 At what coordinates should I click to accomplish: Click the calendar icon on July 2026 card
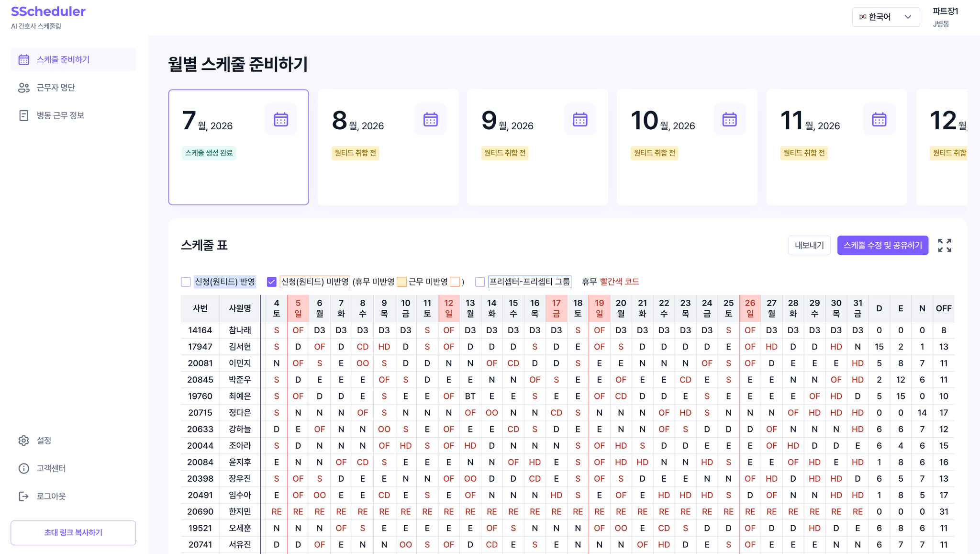click(281, 119)
